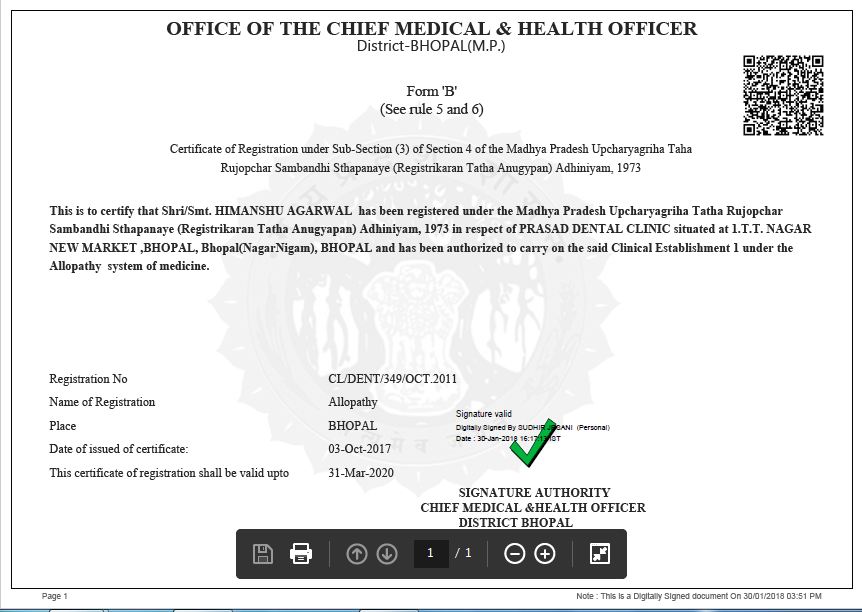Click the total page count "/ 1"
Image resolution: width=862 pixels, height=612 pixels.
pos(463,554)
